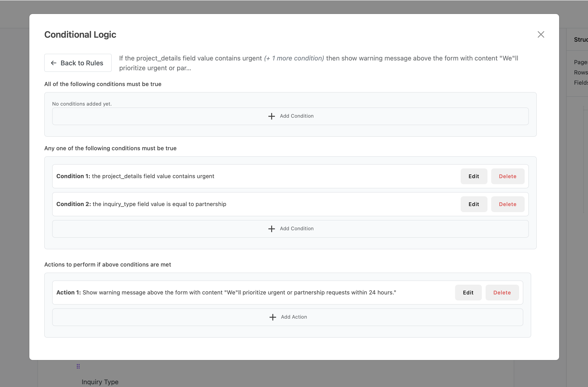Close the Conditional Logic dialog
Screen dimensions: 588x387
(x=541, y=34)
